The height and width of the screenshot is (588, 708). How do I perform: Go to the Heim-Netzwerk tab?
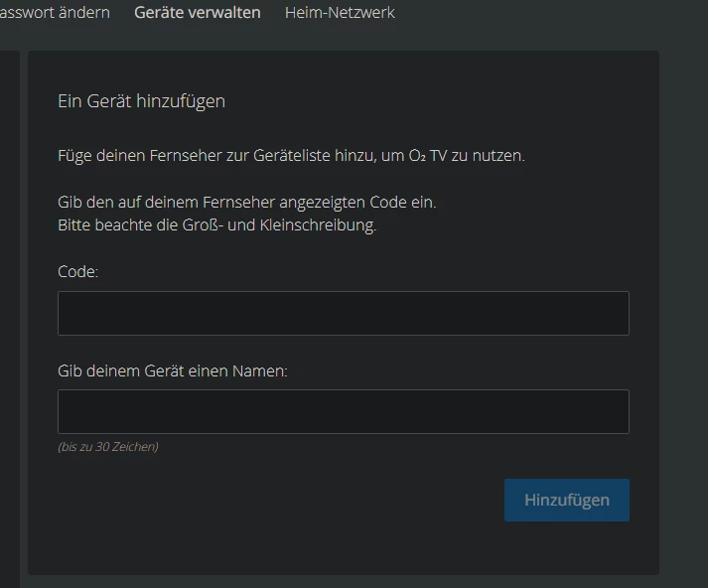point(340,13)
